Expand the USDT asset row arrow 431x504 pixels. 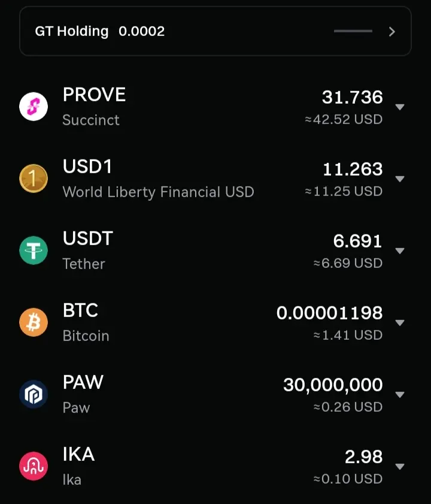(400, 251)
